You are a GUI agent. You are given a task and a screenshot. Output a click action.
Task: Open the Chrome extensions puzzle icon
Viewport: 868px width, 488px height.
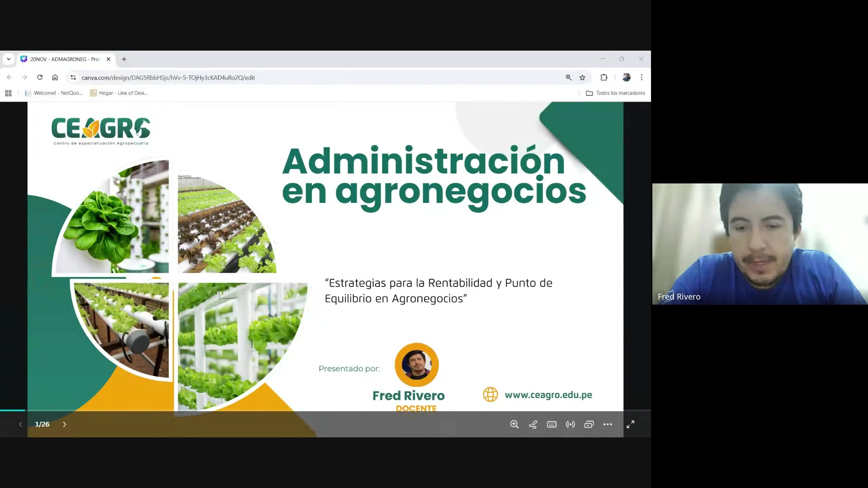click(x=604, y=77)
